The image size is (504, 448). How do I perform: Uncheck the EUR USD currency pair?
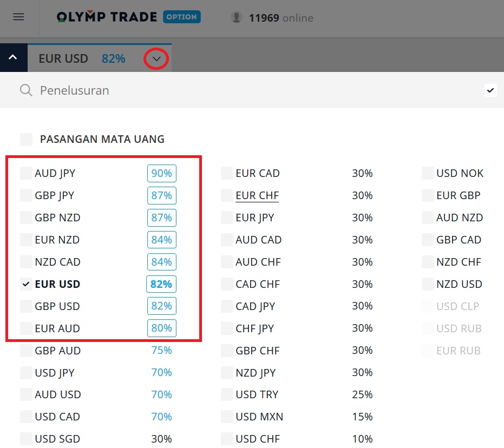tap(27, 284)
